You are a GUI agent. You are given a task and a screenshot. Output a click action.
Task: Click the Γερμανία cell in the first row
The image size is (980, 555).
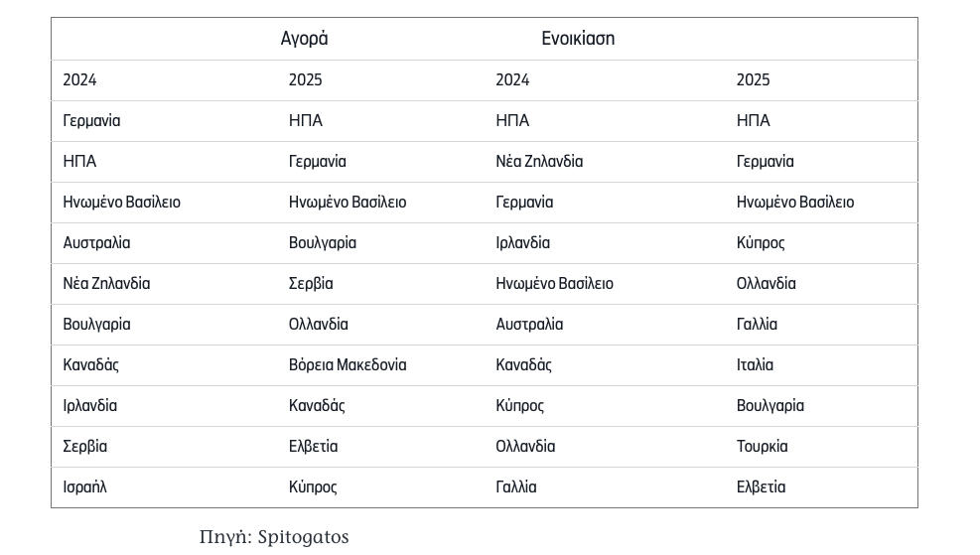[92, 120]
